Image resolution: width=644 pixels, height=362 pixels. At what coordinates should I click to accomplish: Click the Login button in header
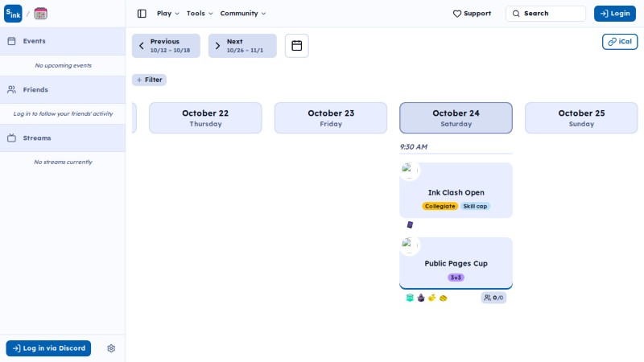coord(615,14)
